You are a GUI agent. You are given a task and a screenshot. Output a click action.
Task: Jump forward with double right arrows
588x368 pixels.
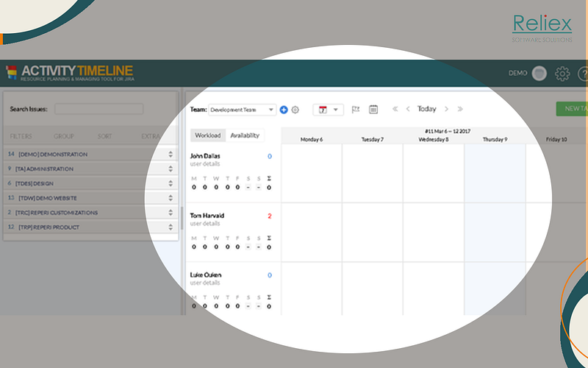[460, 109]
